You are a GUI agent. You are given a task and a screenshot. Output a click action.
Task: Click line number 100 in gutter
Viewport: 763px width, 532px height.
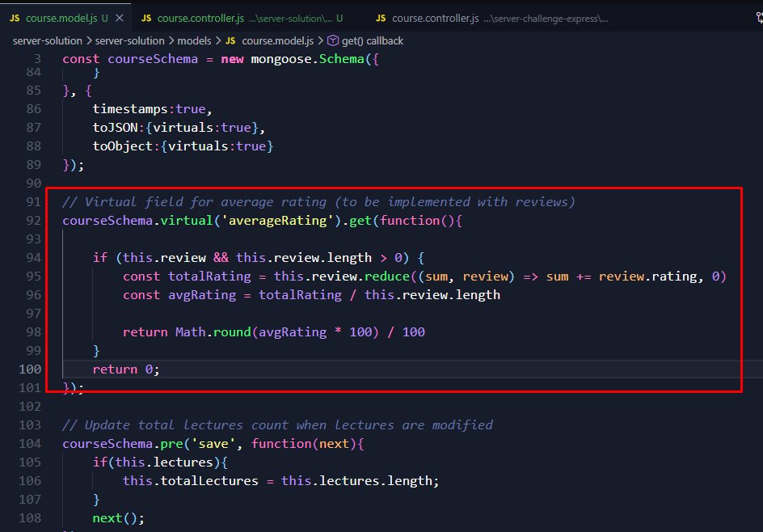tap(30, 369)
